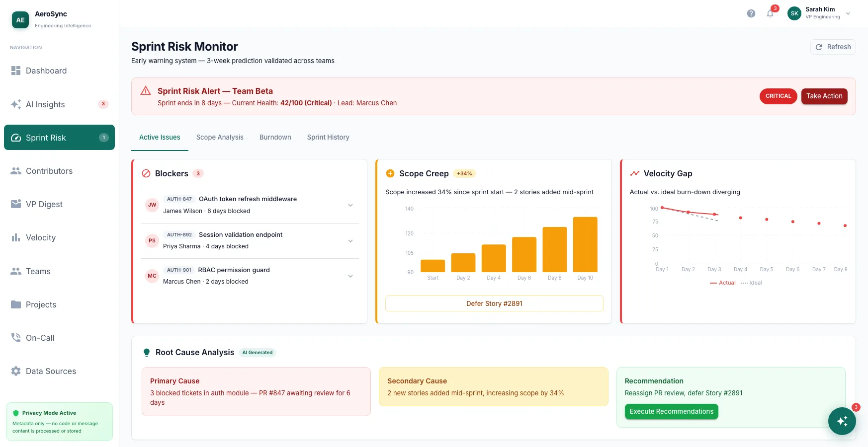Open the notifications bell icon

coord(770,13)
